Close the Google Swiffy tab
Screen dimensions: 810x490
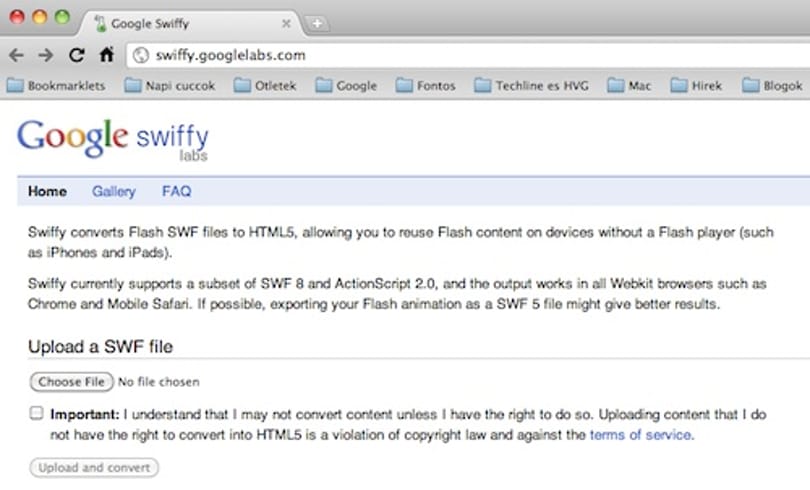point(286,24)
